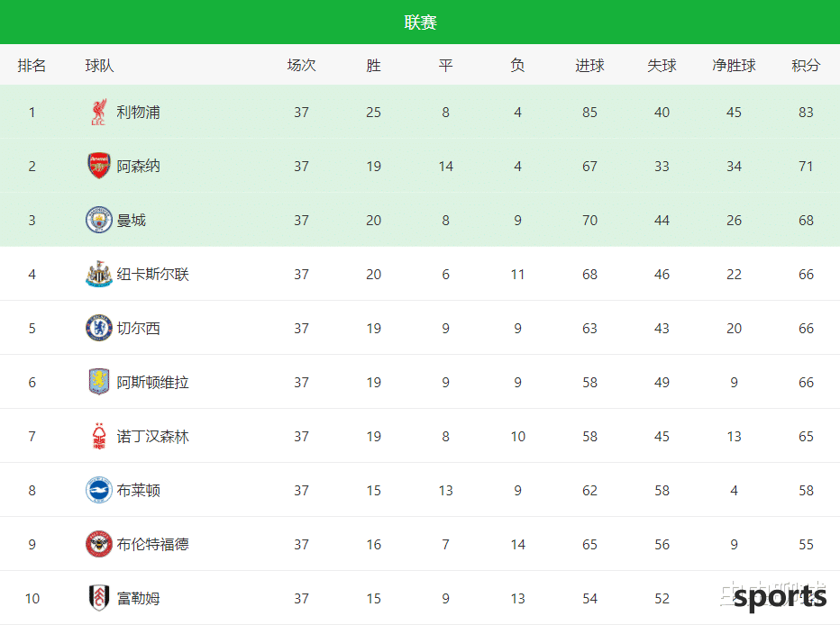The height and width of the screenshot is (625, 840).
Task: Click the 积分 column header
Action: click(x=806, y=65)
